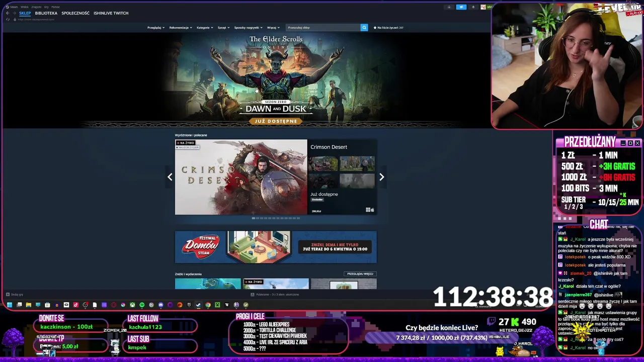Select the last carousel page indicator dot
The height and width of the screenshot is (362, 644).
tap(298, 218)
